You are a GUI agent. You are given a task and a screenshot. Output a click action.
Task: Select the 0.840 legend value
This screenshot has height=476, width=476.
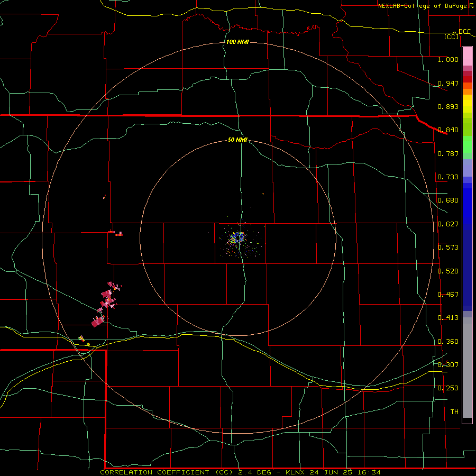pyautogui.click(x=448, y=130)
